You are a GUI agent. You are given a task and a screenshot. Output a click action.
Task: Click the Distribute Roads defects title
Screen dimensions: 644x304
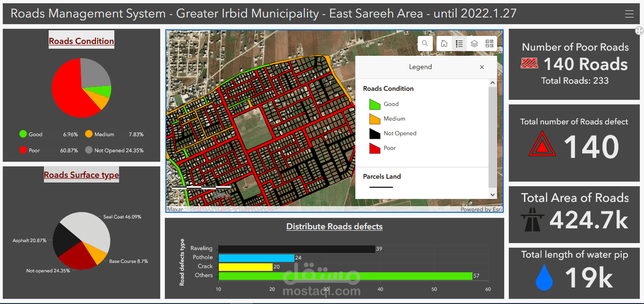point(334,226)
